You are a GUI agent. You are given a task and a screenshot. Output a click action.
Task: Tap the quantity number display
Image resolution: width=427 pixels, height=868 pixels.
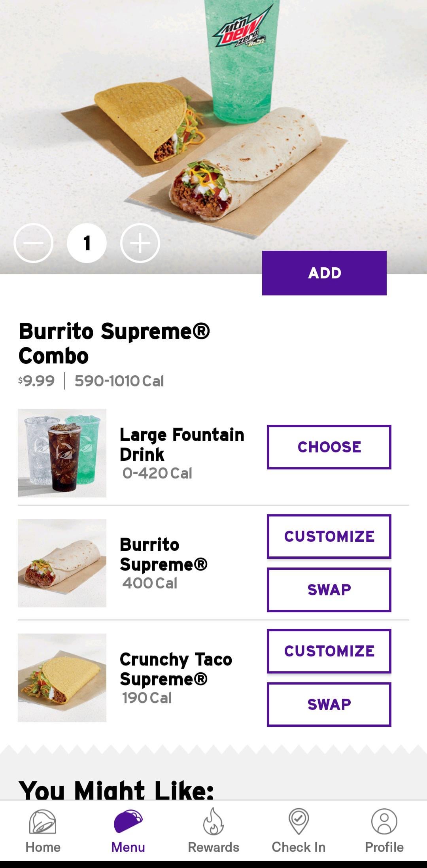pyautogui.click(x=87, y=243)
